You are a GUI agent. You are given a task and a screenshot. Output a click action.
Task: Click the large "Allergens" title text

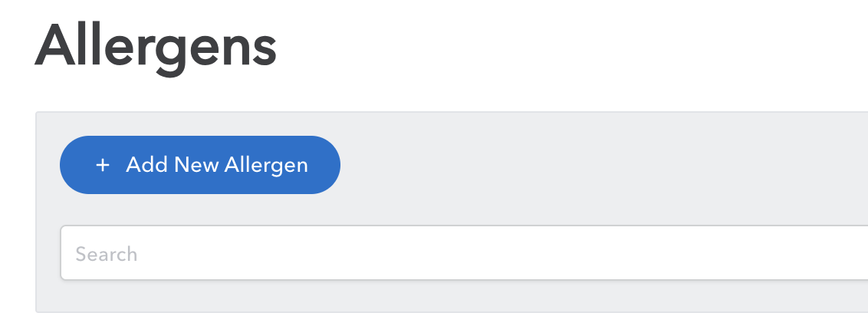point(156,48)
